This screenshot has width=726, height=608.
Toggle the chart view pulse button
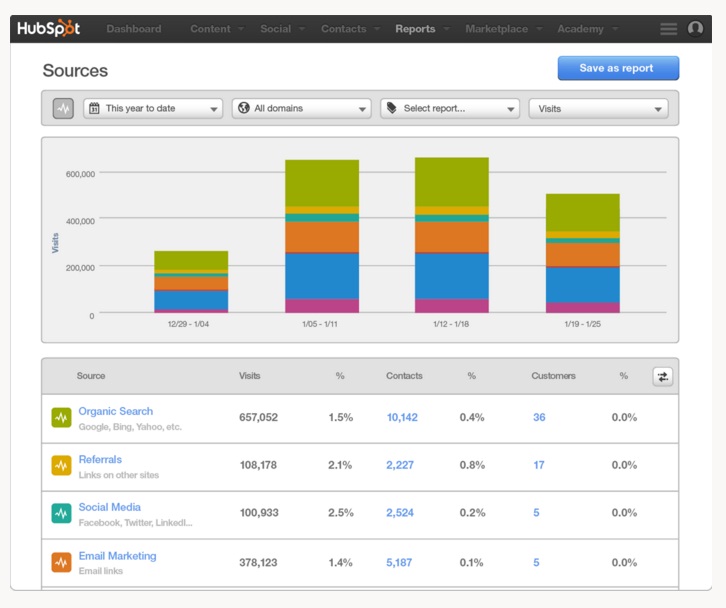pyautogui.click(x=63, y=108)
